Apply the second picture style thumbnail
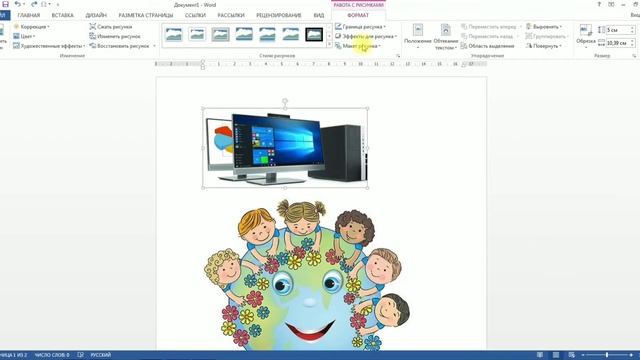This screenshot has width=640, height=360. [x=197, y=34]
